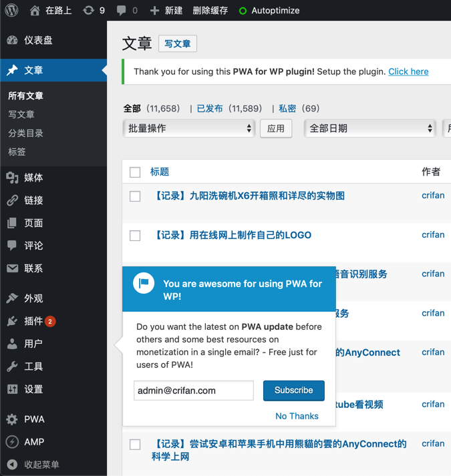Filter posts by 私密
Image resolution: width=451 pixels, height=476 pixels.
tap(287, 109)
